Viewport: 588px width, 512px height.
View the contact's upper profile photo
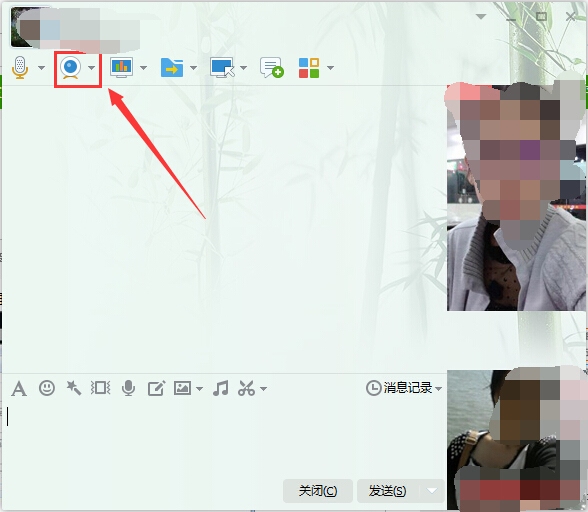pyautogui.click(x=517, y=197)
